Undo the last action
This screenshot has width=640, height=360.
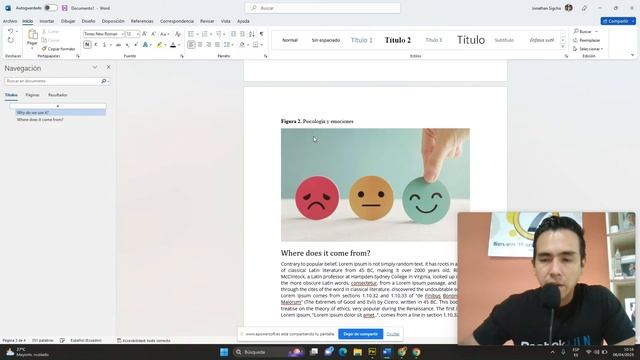(11, 31)
